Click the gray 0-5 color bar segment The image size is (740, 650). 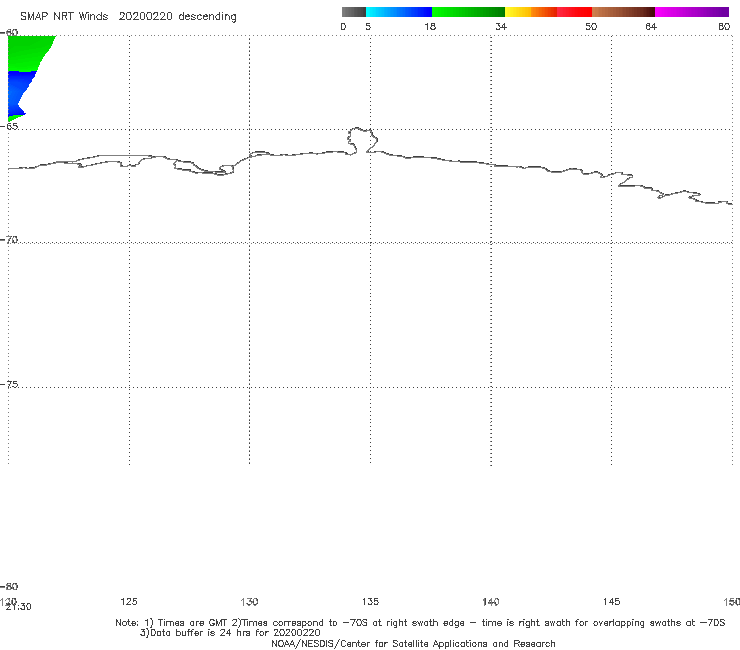(x=354, y=12)
